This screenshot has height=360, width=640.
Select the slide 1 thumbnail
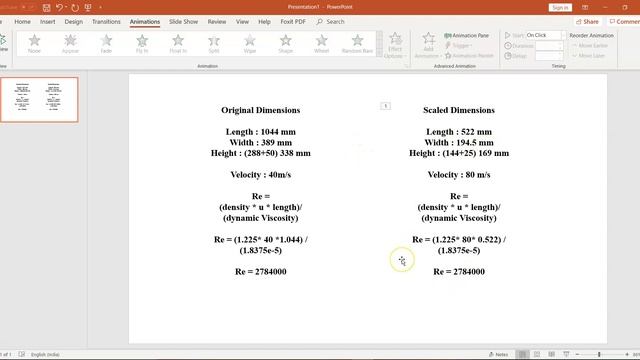[x=39, y=100]
